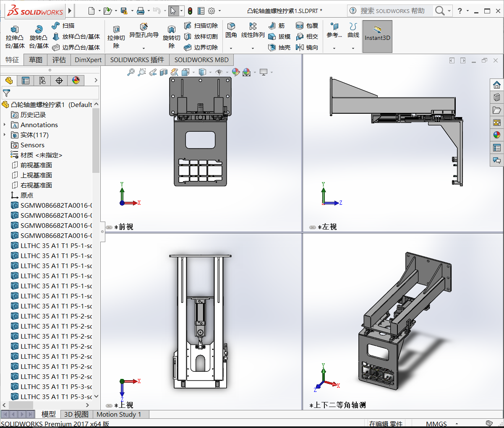Toggle the Instant3D button
The width and height of the screenshot is (504, 428).
(377, 37)
